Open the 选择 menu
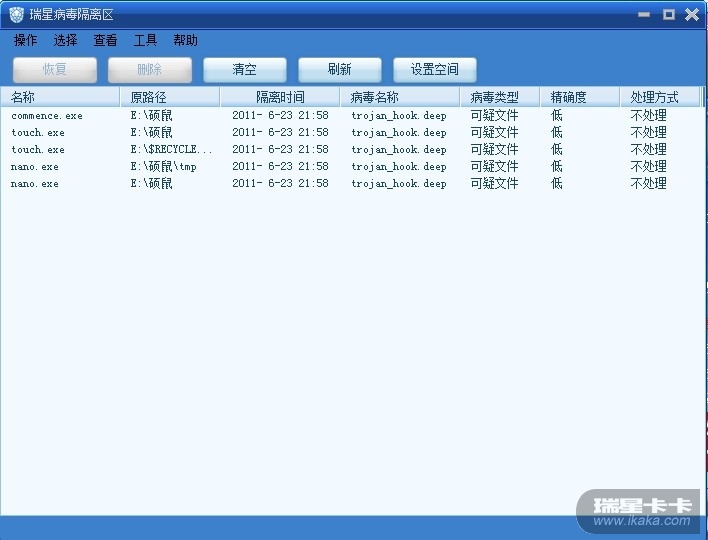This screenshot has height=540, width=708. tap(65, 40)
